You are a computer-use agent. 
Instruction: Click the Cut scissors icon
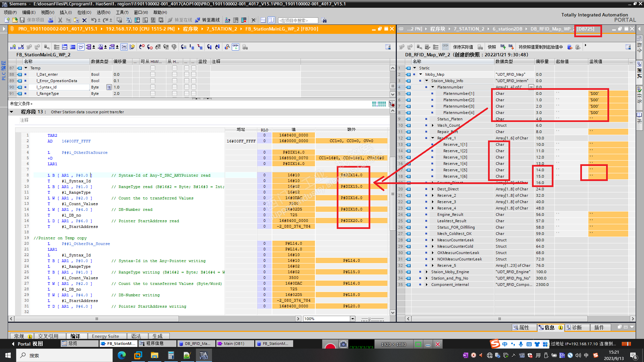[x=60, y=20]
